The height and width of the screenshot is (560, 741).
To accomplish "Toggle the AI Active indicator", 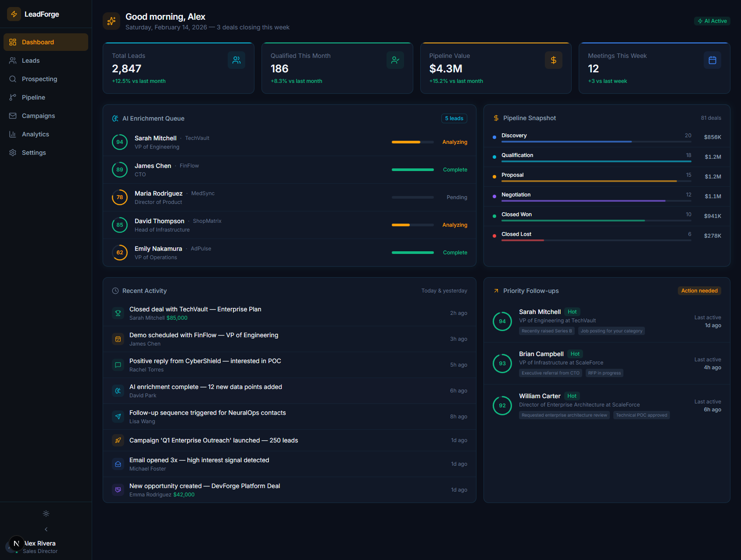I will click(712, 21).
